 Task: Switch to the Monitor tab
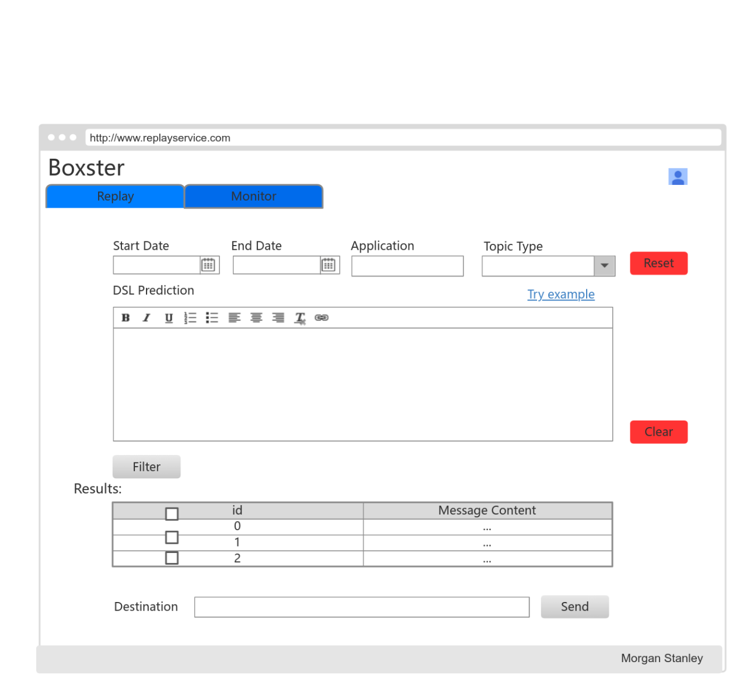pos(253,197)
